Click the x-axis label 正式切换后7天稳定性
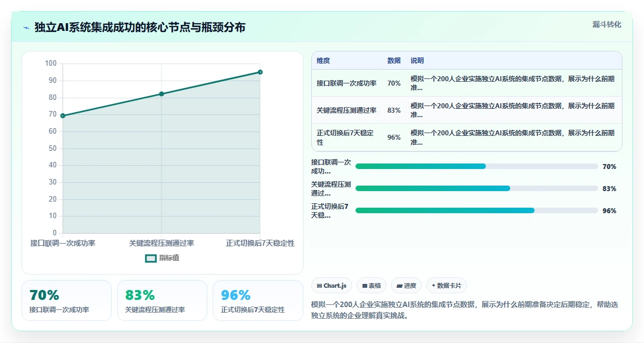Screen dimensions: 644x343 click(260, 243)
